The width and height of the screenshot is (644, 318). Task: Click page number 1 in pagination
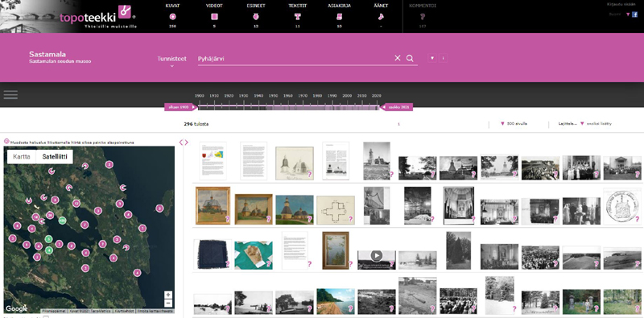pos(398,124)
